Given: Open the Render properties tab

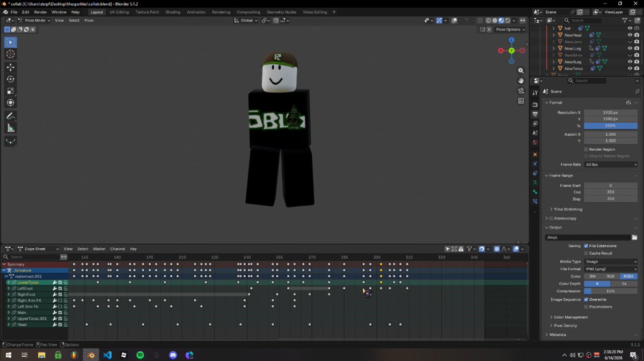Looking at the screenshot, I should coord(535,105).
